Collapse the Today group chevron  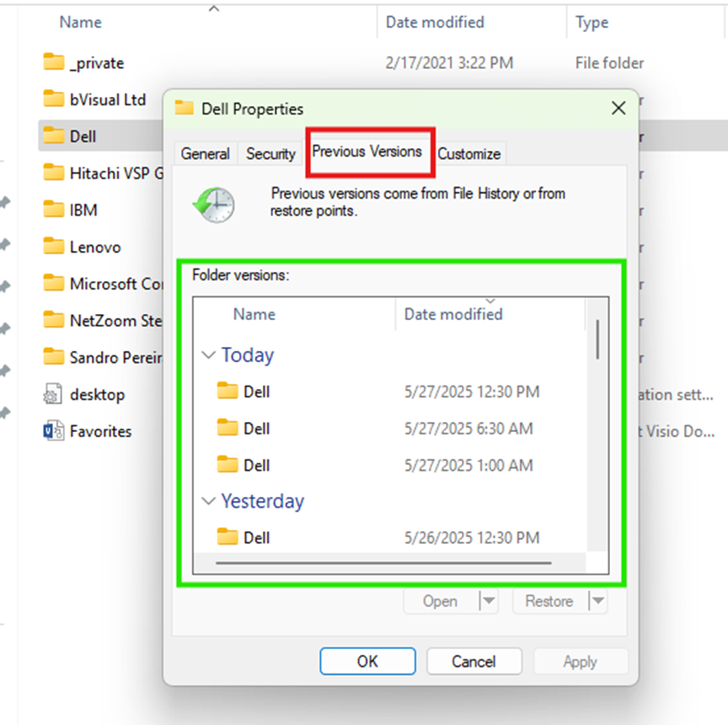[x=208, y=355]
